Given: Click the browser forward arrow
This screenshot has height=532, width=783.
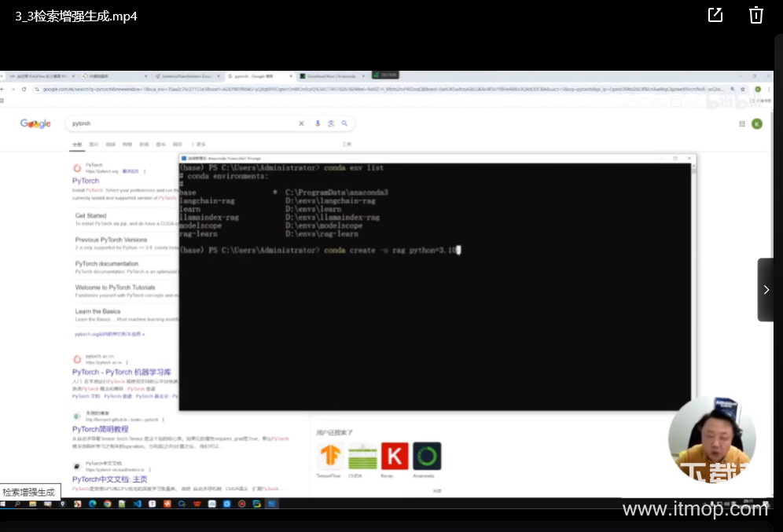Looking at the screenshot, I should [x=13, y=89].
